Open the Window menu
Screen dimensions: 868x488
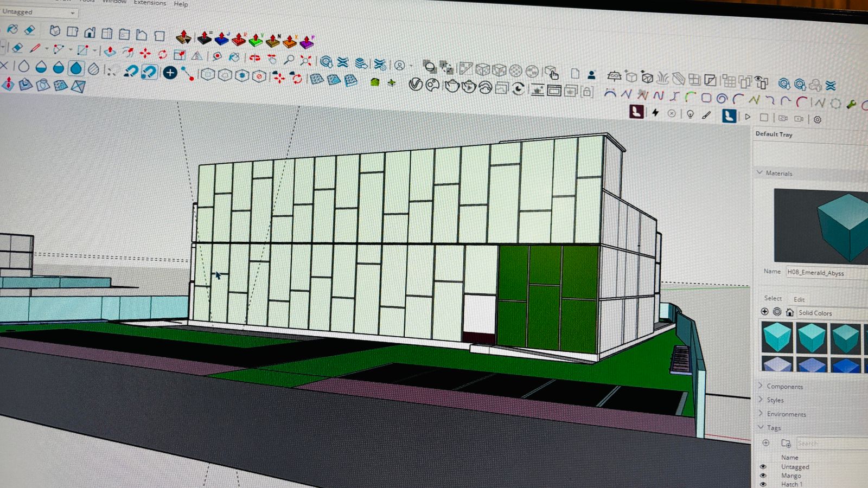pyautogui.click(x=114, y=2)
